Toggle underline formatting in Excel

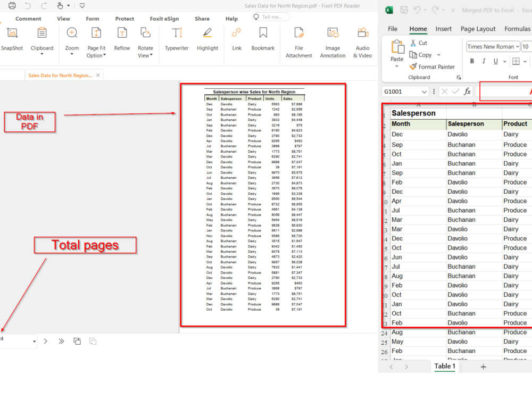(494, 61)
